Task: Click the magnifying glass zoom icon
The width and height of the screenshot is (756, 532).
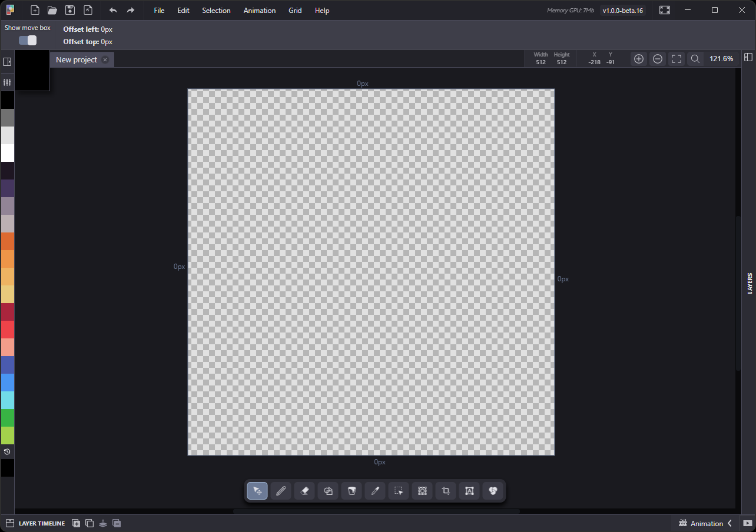Action: [x=695, y=59]
